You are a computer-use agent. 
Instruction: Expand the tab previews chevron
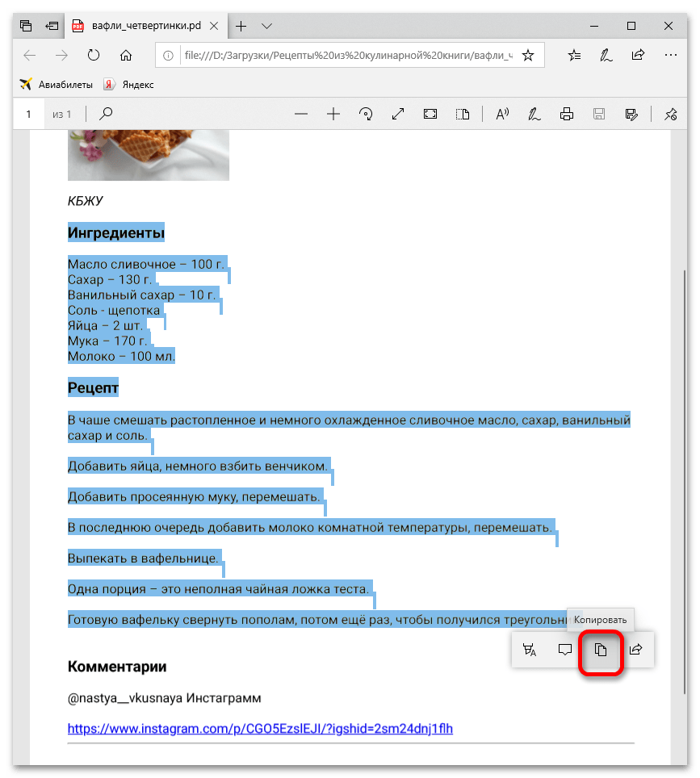267,26
